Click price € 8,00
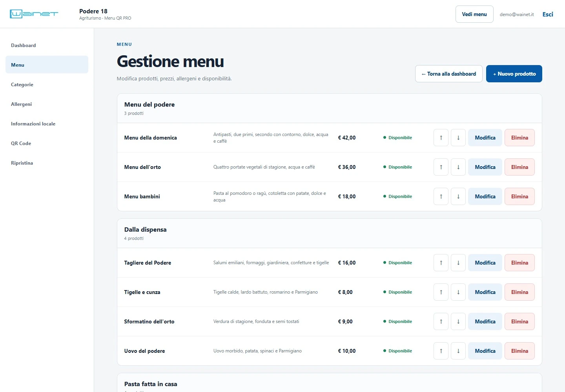 (345, 292)
